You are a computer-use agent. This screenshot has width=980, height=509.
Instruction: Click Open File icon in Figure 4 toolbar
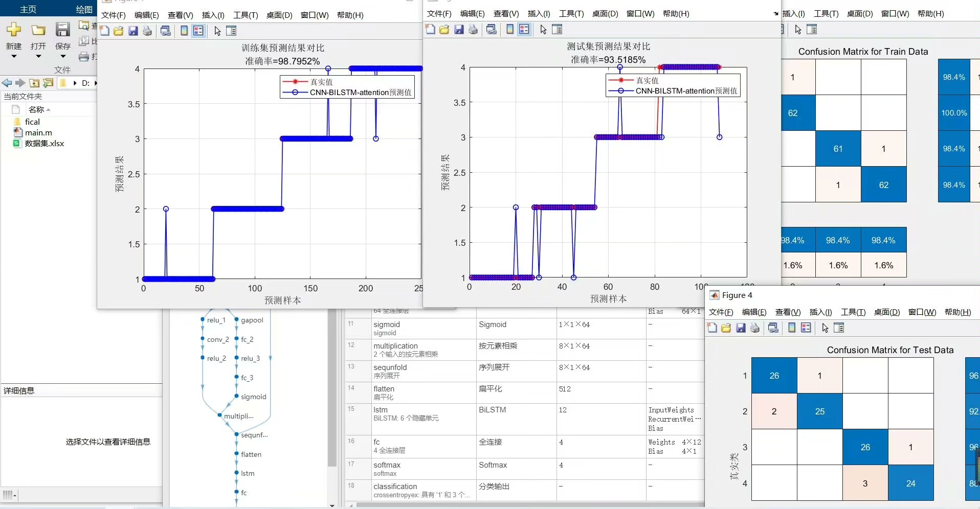click(726, 328)
